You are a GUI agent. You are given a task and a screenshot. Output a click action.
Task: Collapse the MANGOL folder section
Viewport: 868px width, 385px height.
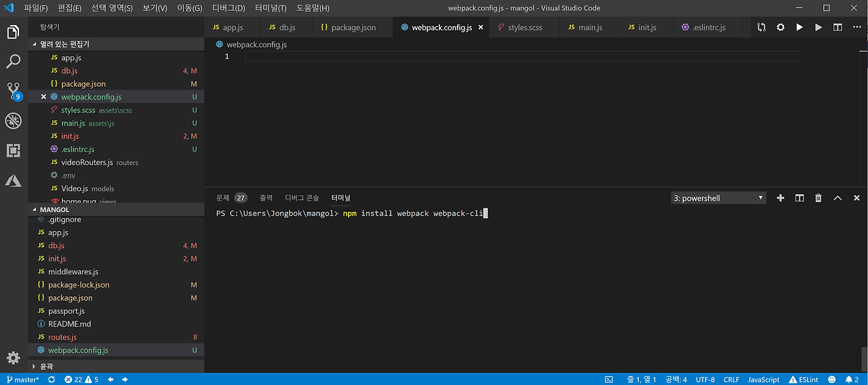point(116,209)
